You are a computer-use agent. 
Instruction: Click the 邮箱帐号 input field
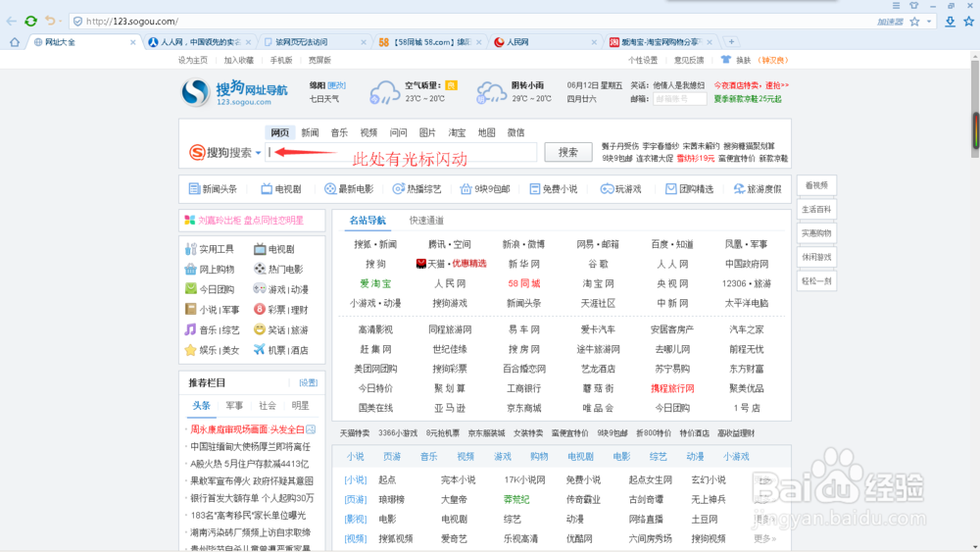click(679, 99)
